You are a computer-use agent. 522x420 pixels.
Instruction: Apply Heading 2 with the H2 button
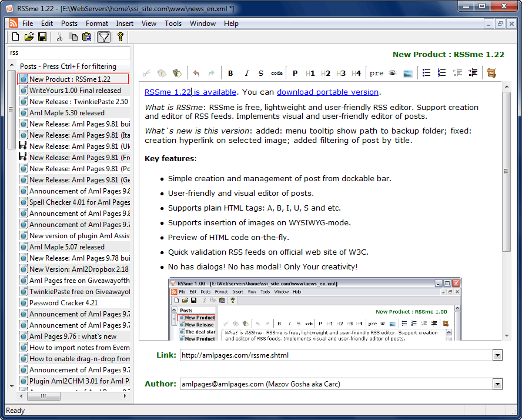(325, 74)
